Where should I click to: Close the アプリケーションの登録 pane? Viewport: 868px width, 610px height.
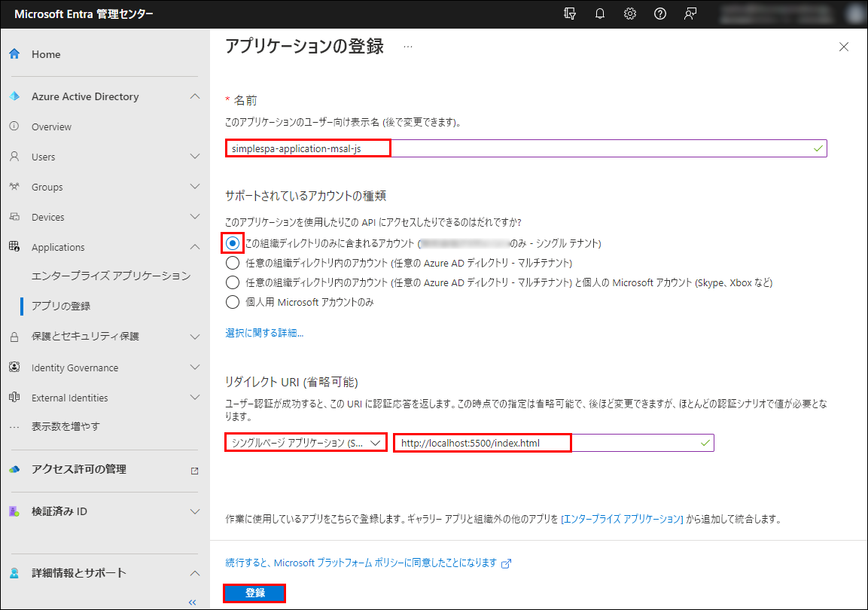tap(844, 47)
